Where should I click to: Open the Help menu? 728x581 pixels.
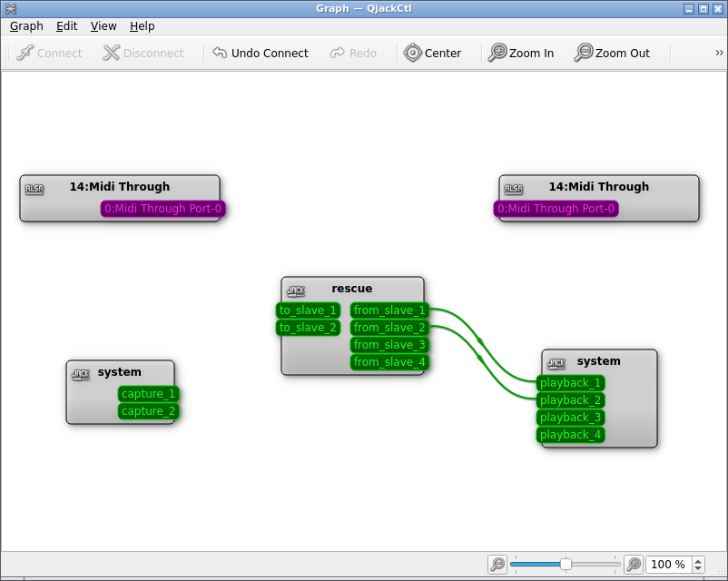tap(143, 26)
